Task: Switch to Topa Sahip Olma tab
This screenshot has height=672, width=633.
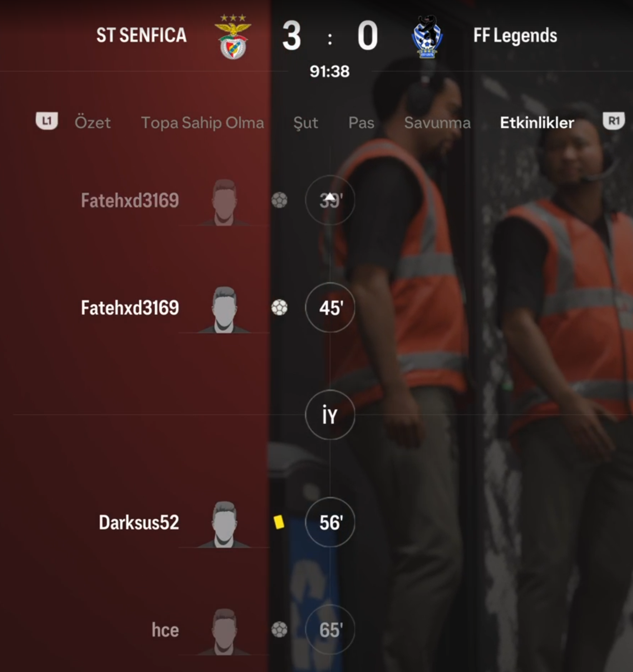Action: [x=202, y=123]
